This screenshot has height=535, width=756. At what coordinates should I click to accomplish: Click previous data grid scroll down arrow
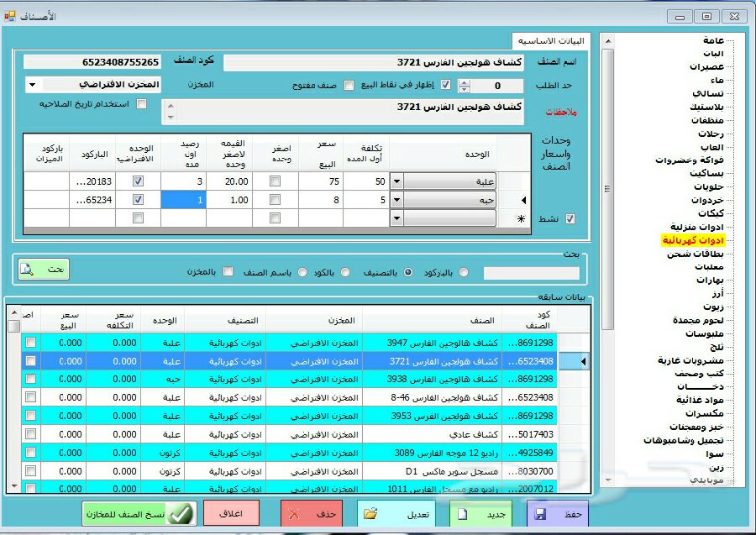(x=14, y=485)
